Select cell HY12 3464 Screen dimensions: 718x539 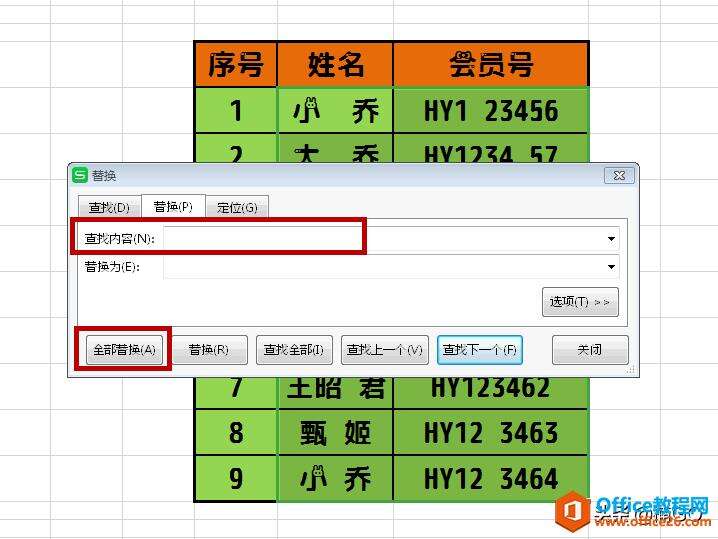490,479
